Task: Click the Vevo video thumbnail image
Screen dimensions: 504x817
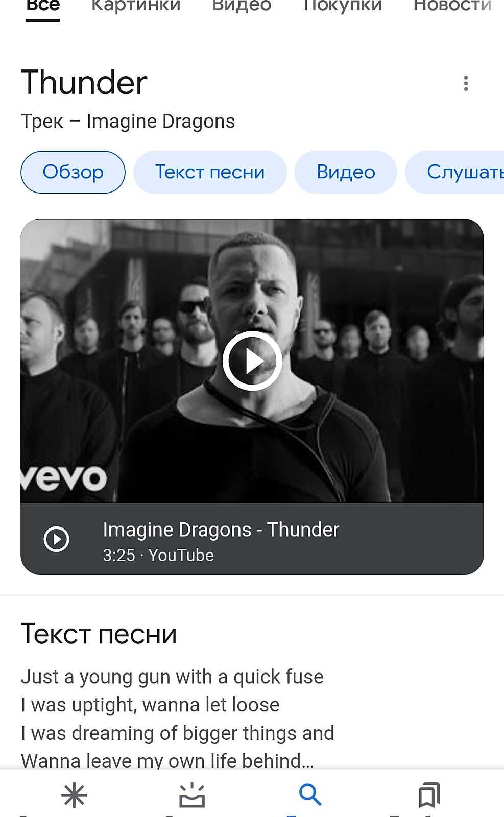Action: pos(252,361)
